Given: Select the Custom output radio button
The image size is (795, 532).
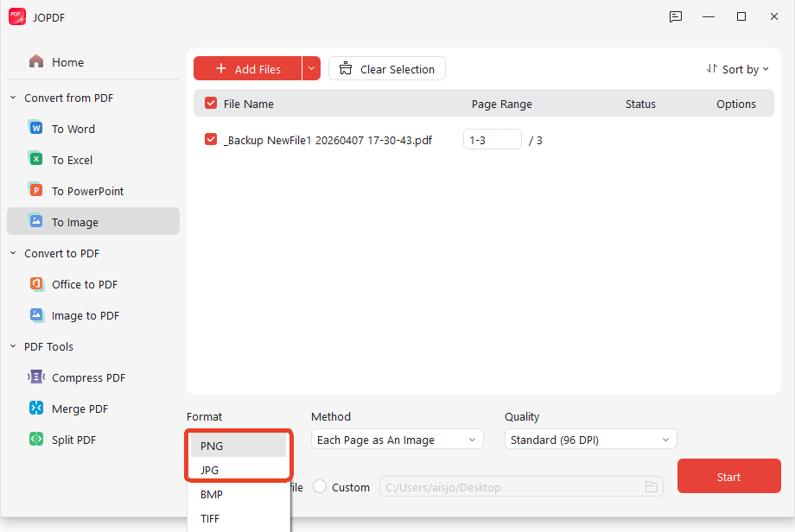Looking at the screenshot, I should pyautogui.click(x=320, y=486).
